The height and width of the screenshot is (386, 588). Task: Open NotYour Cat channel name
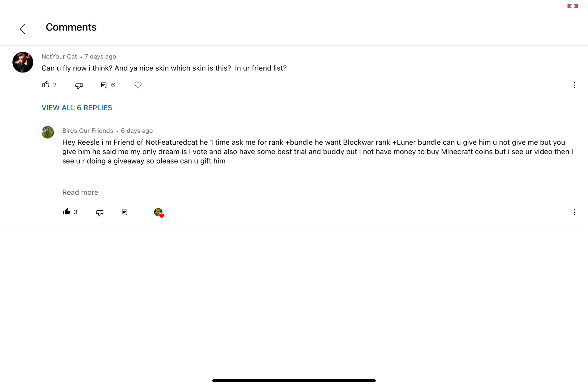click(x=59, y=56)
